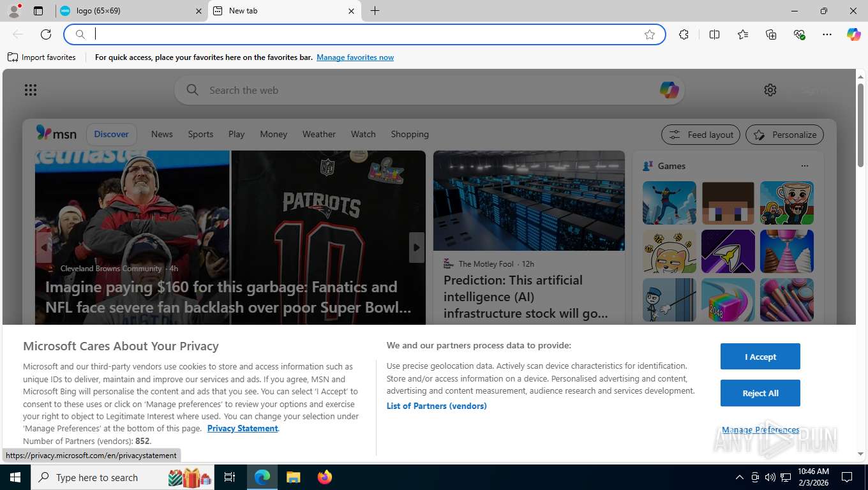Viewport: 868px width, 490px height.
Task: Open Split screen view
Action: [x=715, y=34]
